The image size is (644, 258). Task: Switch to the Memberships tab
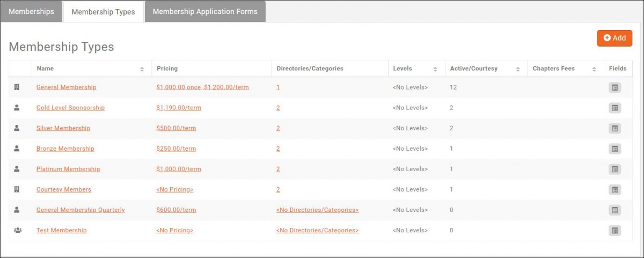pos(31,11)
